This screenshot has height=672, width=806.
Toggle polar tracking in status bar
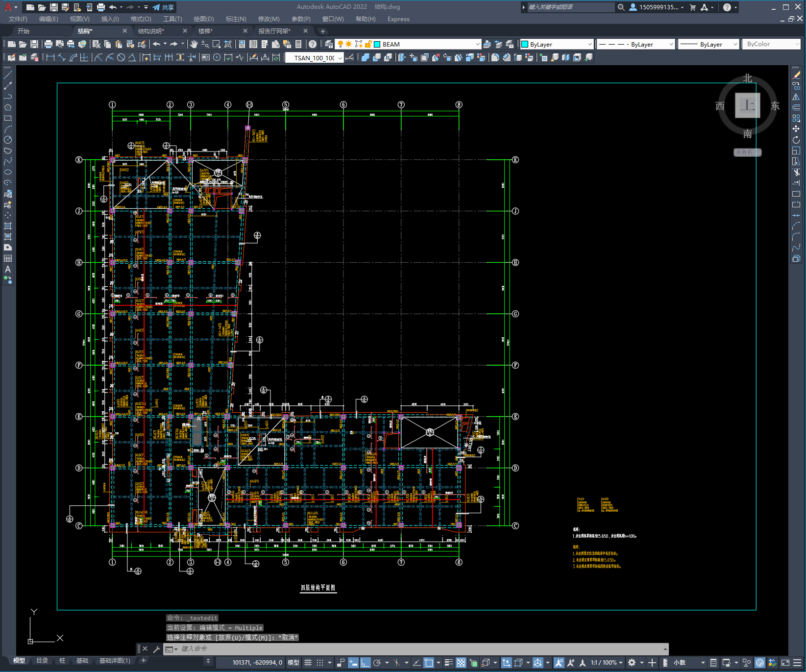(x=377, y=662)
